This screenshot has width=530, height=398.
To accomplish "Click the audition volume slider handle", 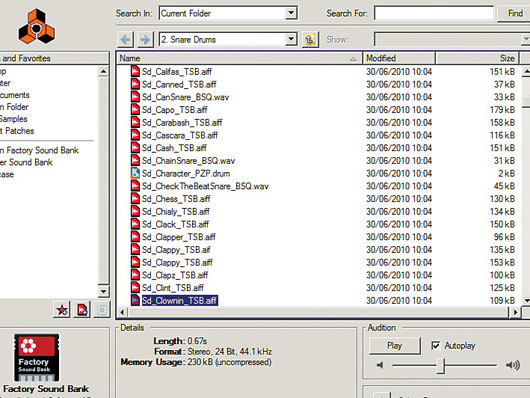I will coord(440,366).
